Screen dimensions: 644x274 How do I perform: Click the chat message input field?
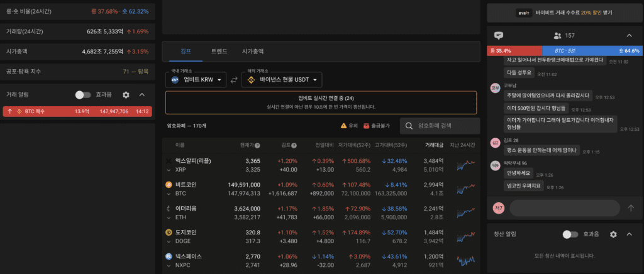pyautogui.click(x=565, y=208)
